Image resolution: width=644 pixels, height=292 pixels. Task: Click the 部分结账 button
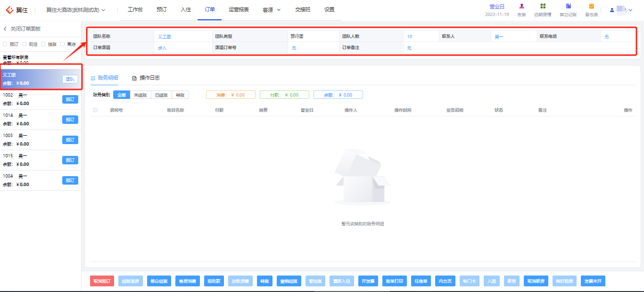pyautogui.click(x=159, y=281)
